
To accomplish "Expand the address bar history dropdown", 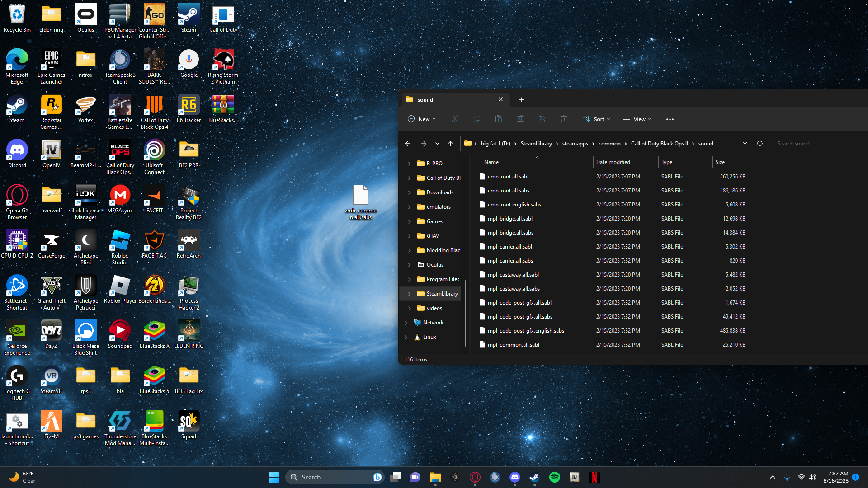I will [x=745, y=144].
